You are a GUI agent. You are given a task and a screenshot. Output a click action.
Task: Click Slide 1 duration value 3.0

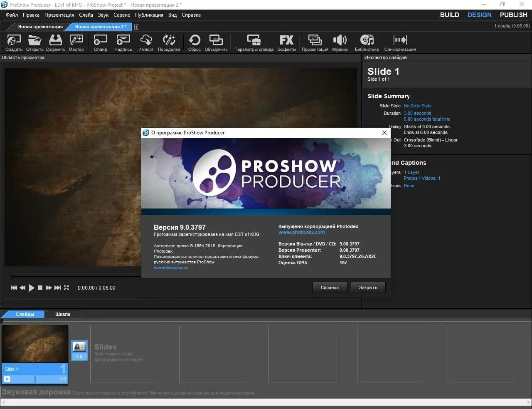pos(62,379)
